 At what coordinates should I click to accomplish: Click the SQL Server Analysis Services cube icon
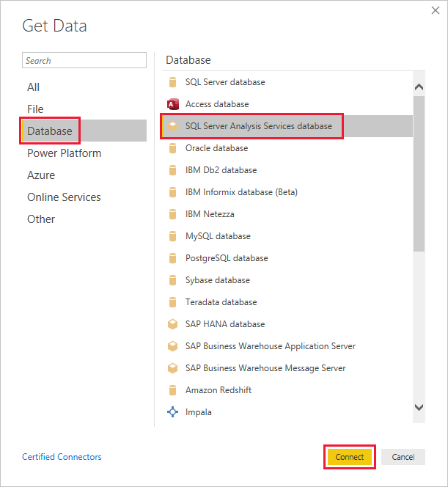point(173,126)
